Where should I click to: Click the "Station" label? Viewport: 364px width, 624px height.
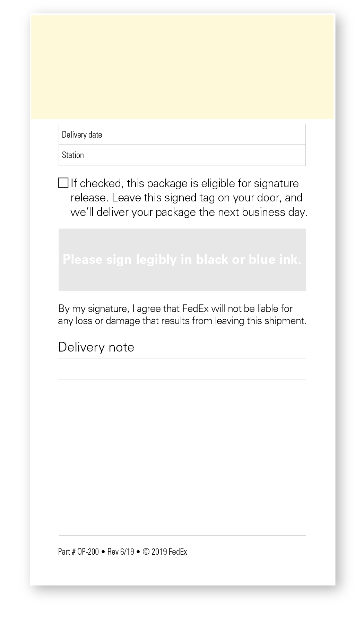click(x=73, y=155)
